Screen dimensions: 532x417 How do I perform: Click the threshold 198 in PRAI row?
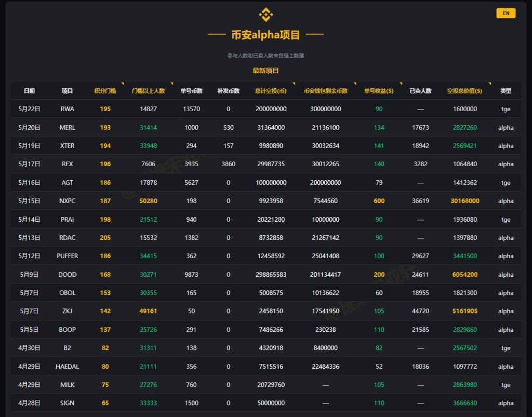[x=105, y=220]
